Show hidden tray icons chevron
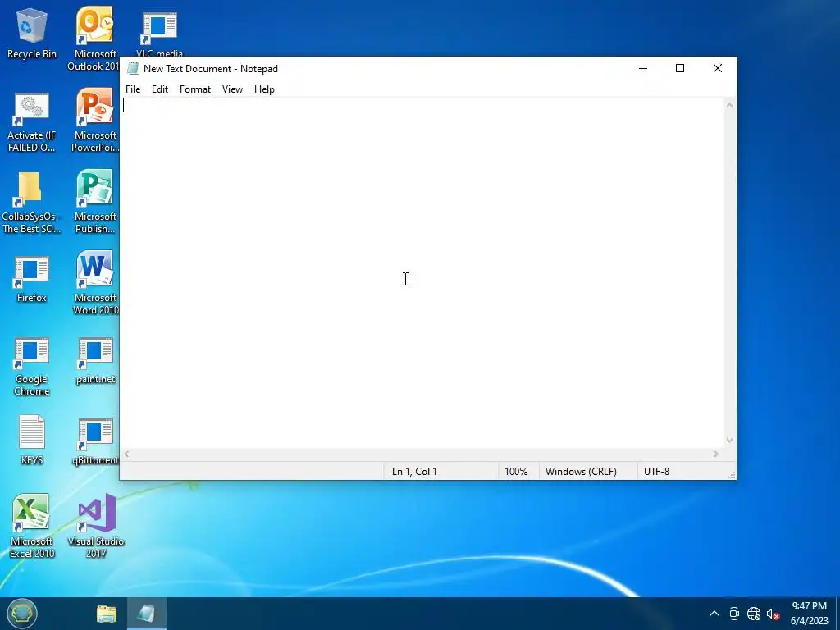This screenshot has width=840, height=630. pyautogui.click(x=714, y=614)
